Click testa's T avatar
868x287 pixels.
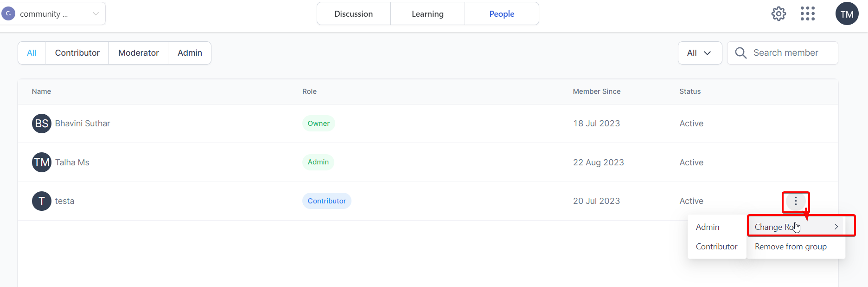(x=42, y=201)
